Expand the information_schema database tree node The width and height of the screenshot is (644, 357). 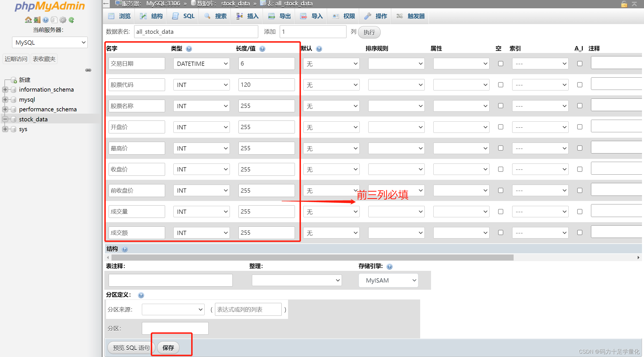coord(5,90)
